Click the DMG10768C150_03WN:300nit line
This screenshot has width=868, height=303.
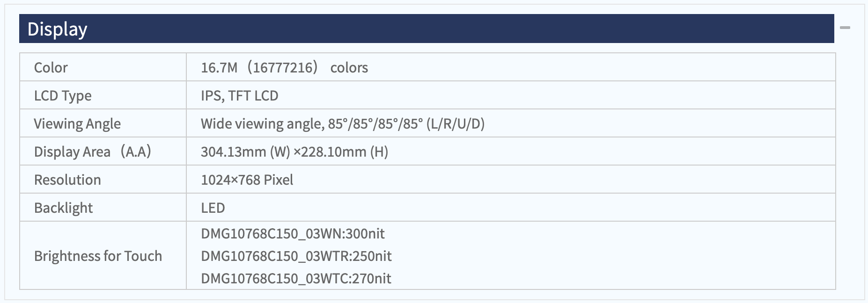coord(293,233)
